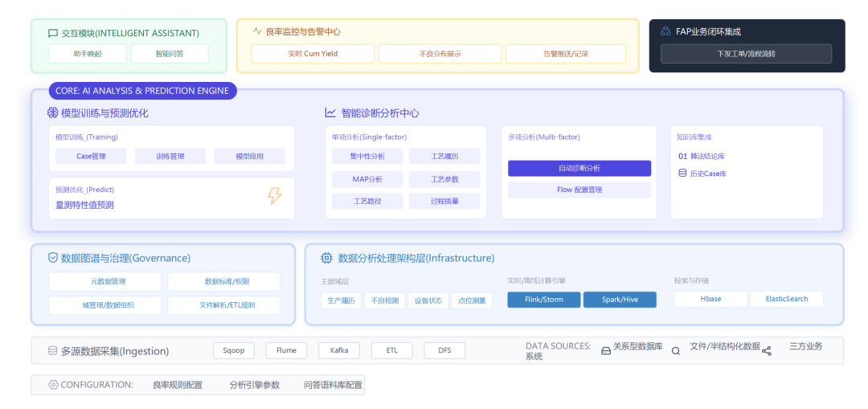Click 知识库集成 heading
Viewport: 868px width, 409px height.
693,137
